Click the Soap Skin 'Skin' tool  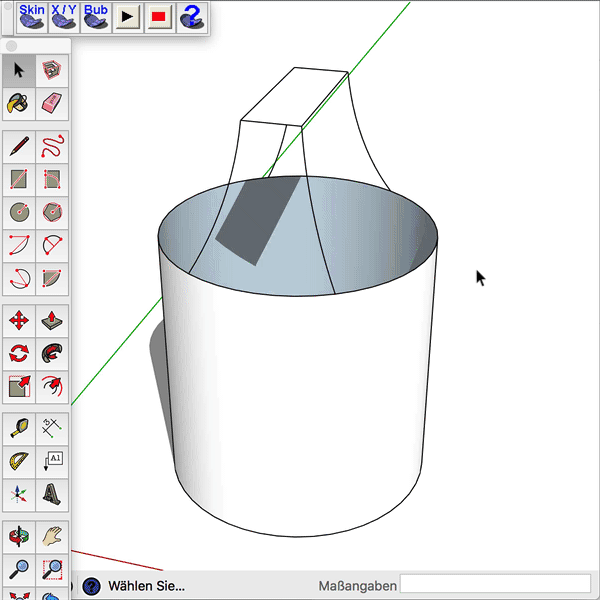pyautogui.click(x=32, y=17)
